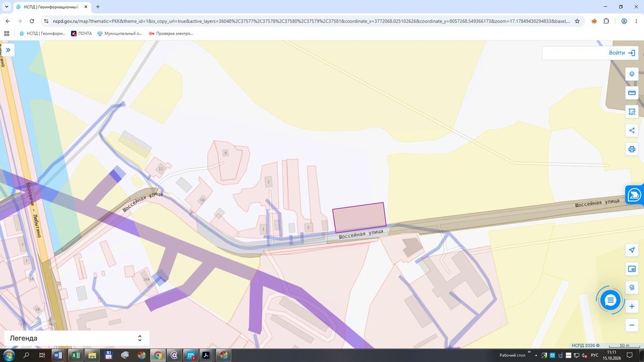Open File Explorer from the taskbar

[x=92, y=355]
